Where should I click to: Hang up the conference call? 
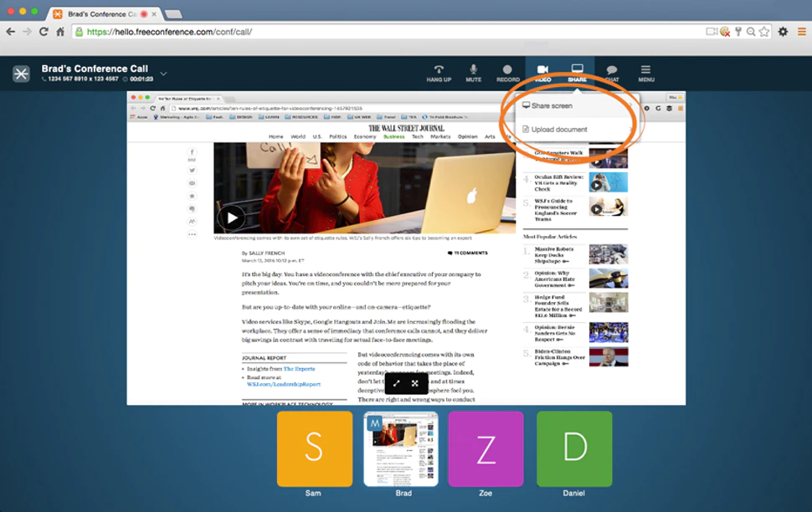(x=437, y=72)
